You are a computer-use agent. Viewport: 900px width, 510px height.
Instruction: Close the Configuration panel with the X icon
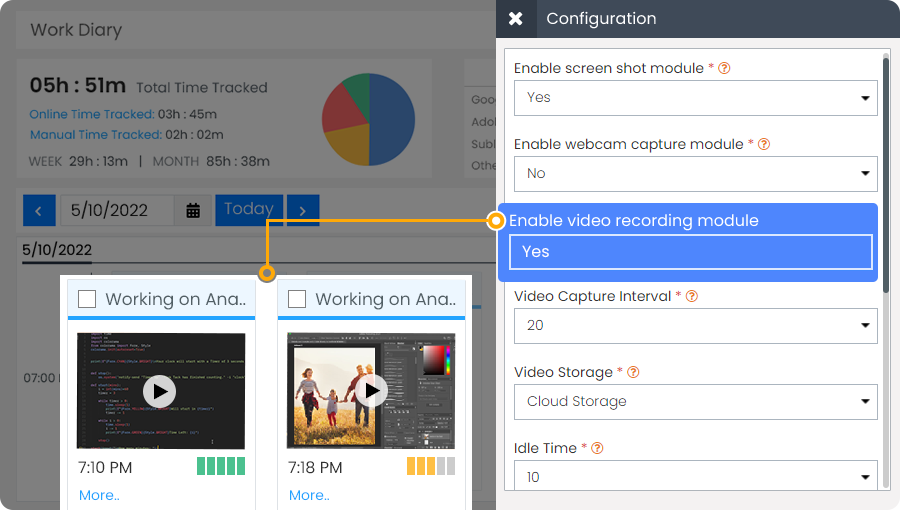coord(515,19)
